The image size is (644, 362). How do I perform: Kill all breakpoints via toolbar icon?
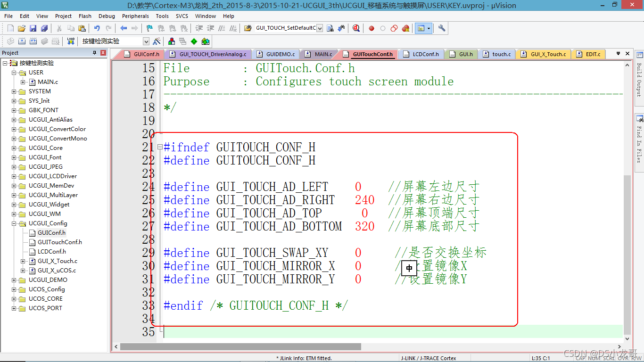405,28
